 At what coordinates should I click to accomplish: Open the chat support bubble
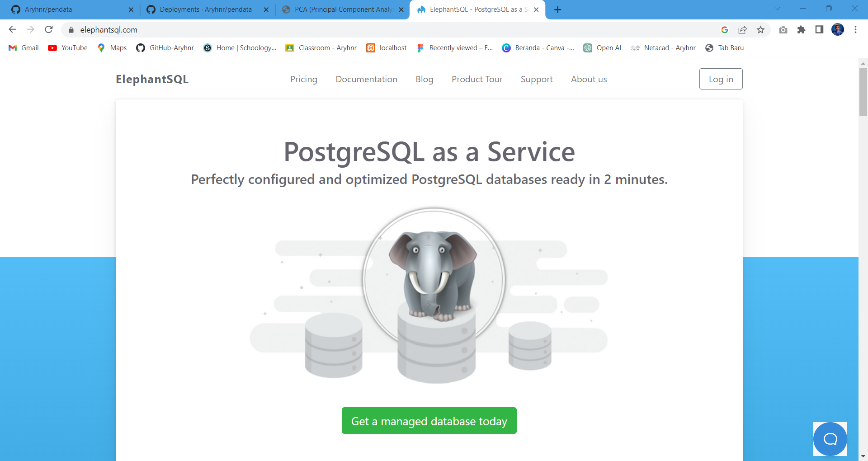point(830,439)
